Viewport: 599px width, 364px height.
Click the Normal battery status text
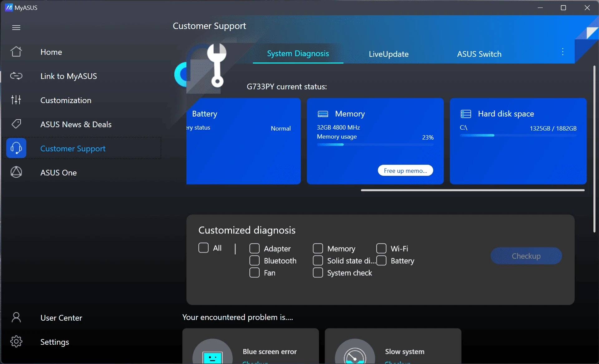coord(280,128)
